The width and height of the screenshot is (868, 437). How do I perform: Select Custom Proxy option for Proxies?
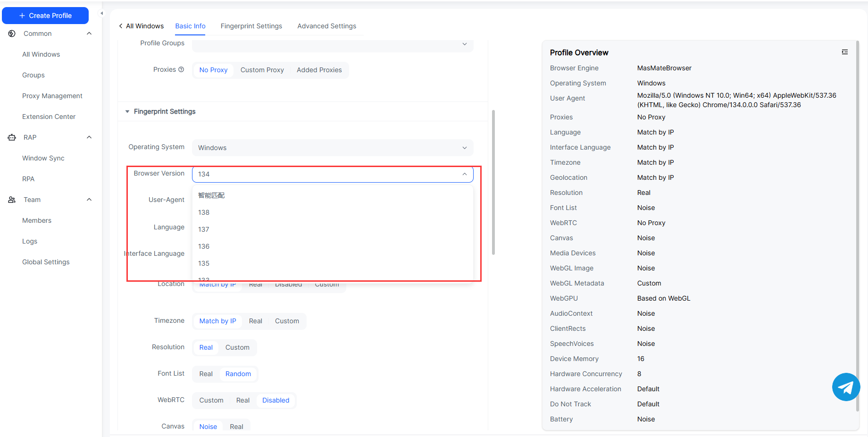coord(262,70)
